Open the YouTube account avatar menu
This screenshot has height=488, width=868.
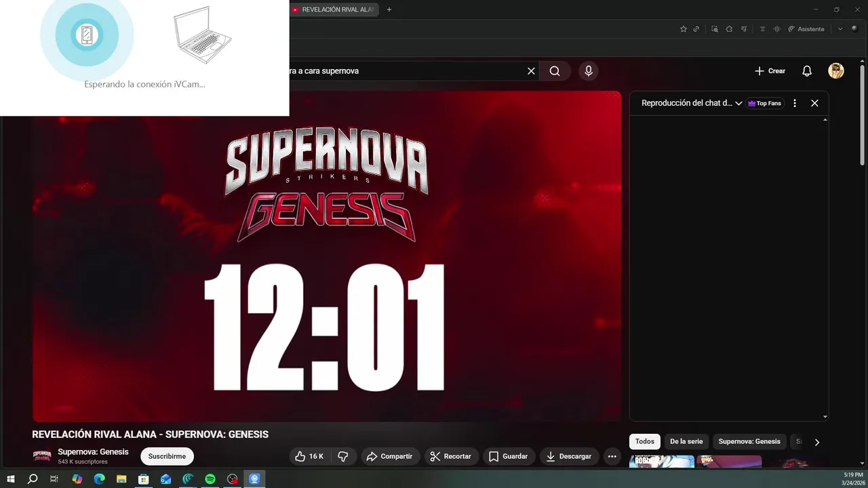pos(836,71)
